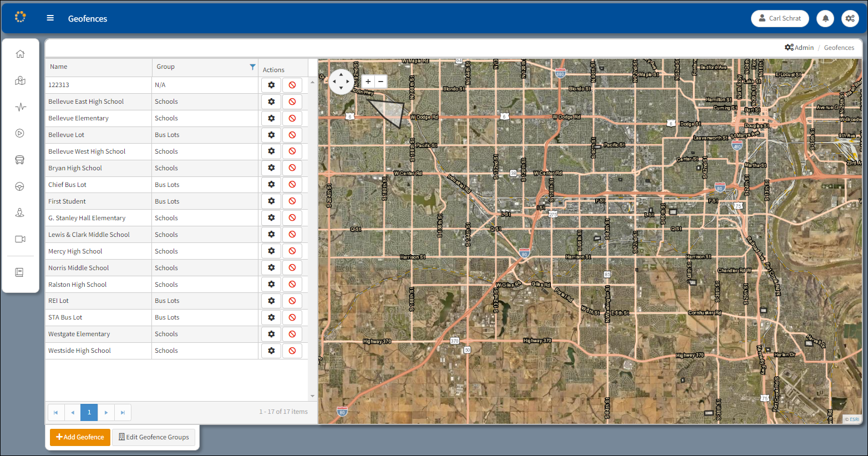Select the Chief Bus Lot row
The image size is (868, 456).
point(176,184)
